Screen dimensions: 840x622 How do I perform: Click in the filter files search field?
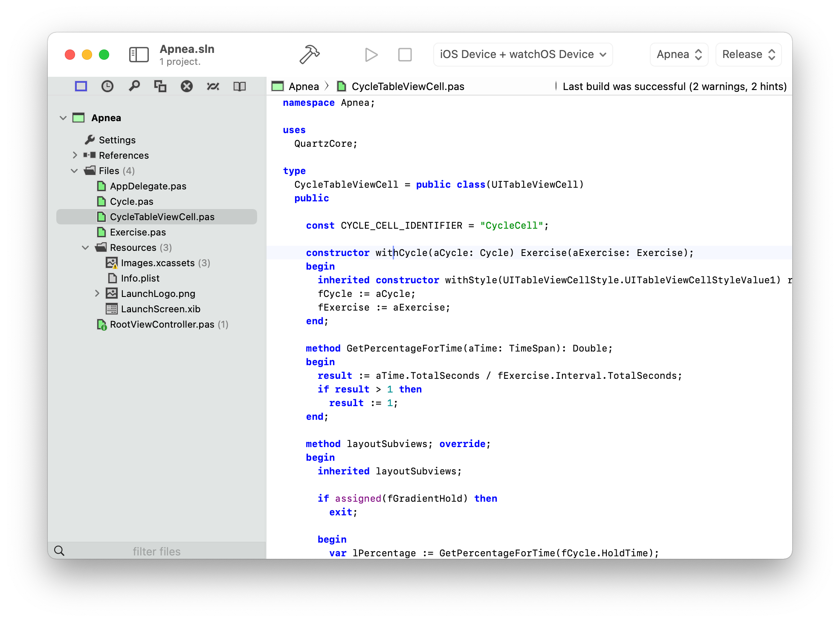[x=157, y=551]
